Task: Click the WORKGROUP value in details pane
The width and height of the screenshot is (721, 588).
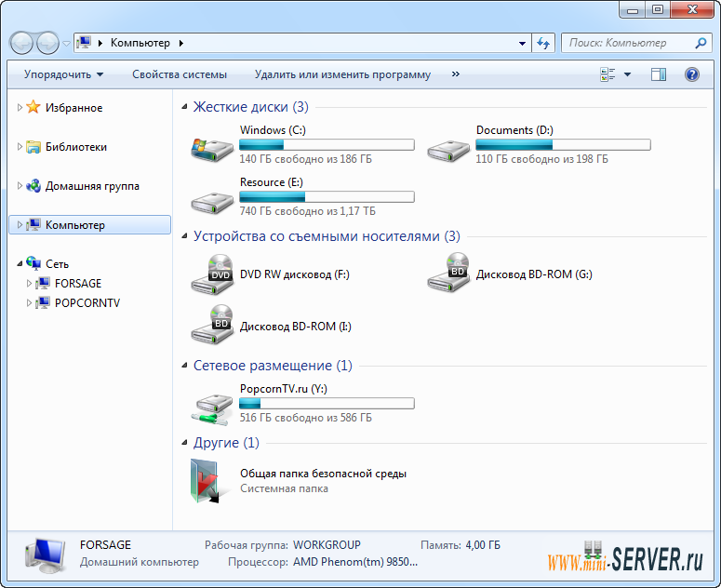Action: (x=327, y=545)
